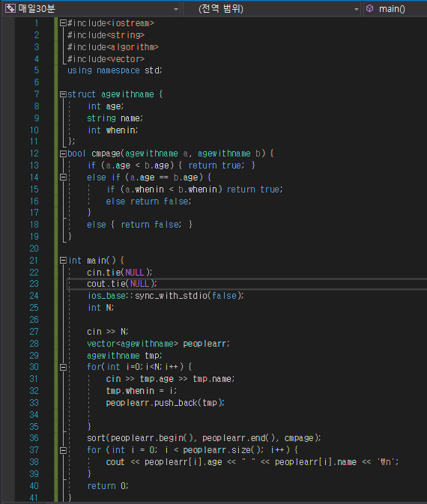The image size is (427, 504).
Task: Collapse the else if block at line 14
Action: 63,177
